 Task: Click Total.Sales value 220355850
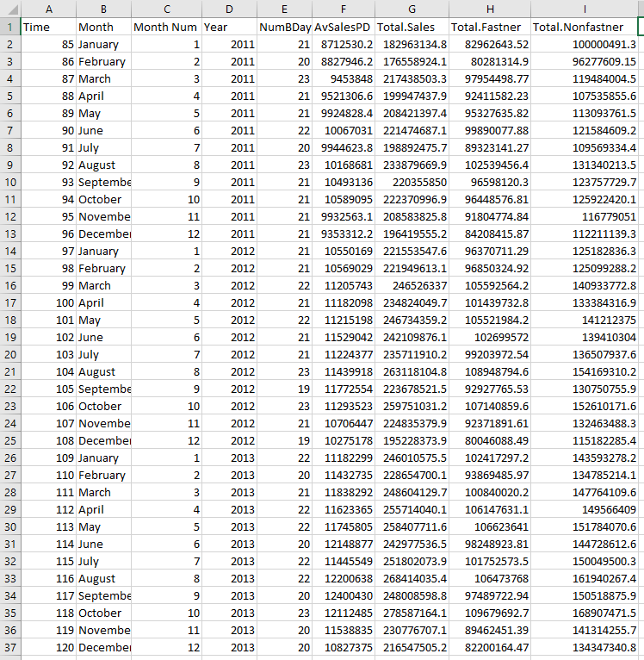412,183
